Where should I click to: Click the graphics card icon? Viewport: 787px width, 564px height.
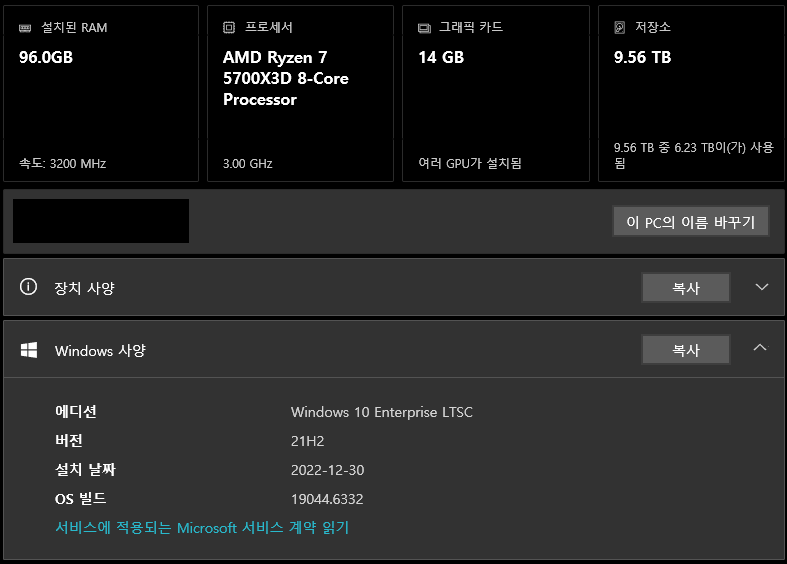424,28
